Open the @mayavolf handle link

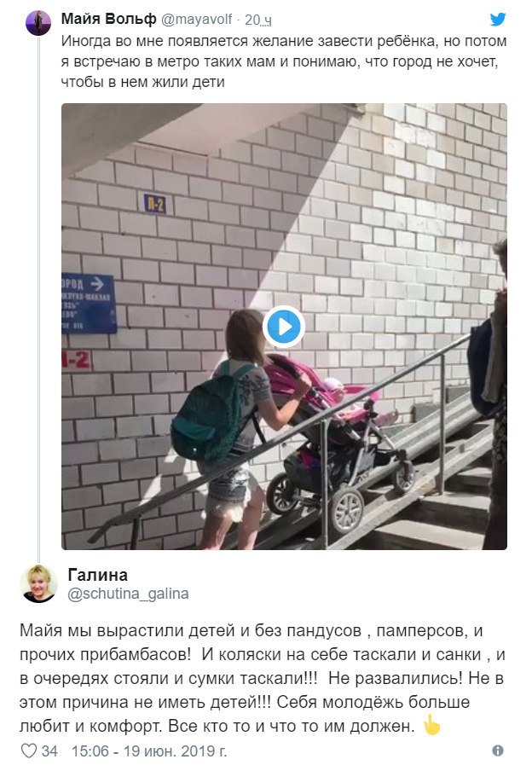197,19
